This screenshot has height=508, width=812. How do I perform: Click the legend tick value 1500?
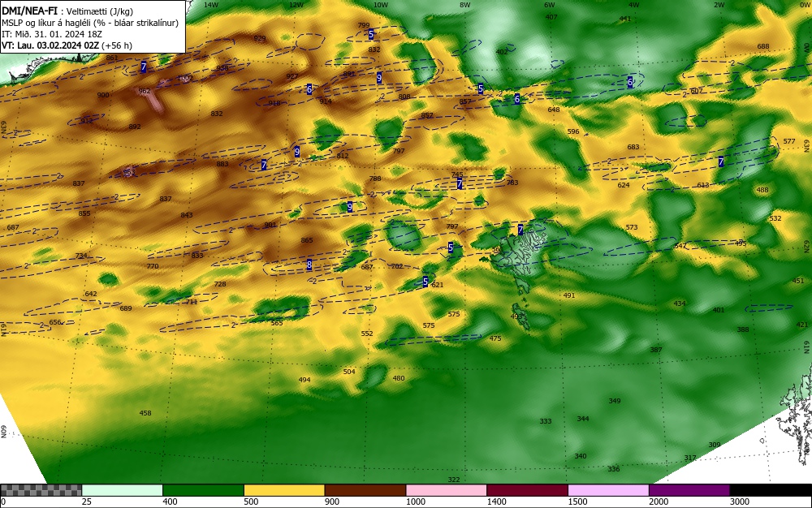tap(577, 502)
